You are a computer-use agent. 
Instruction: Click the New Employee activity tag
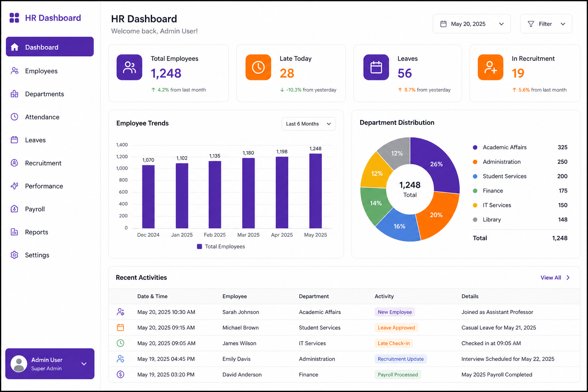tap(395, 312)
